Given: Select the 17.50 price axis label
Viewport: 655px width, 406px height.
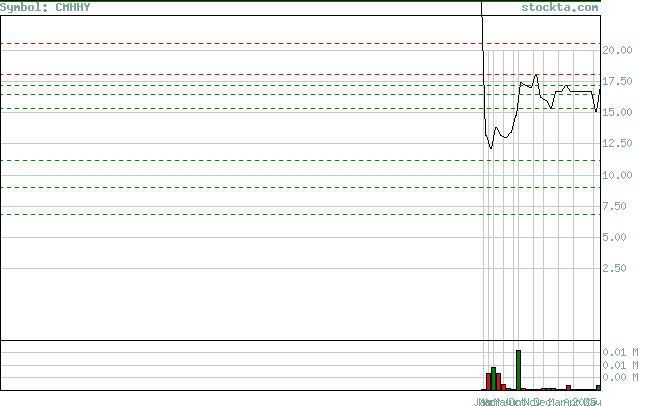Looking at the screenshot, I should [x=617, y=81].
